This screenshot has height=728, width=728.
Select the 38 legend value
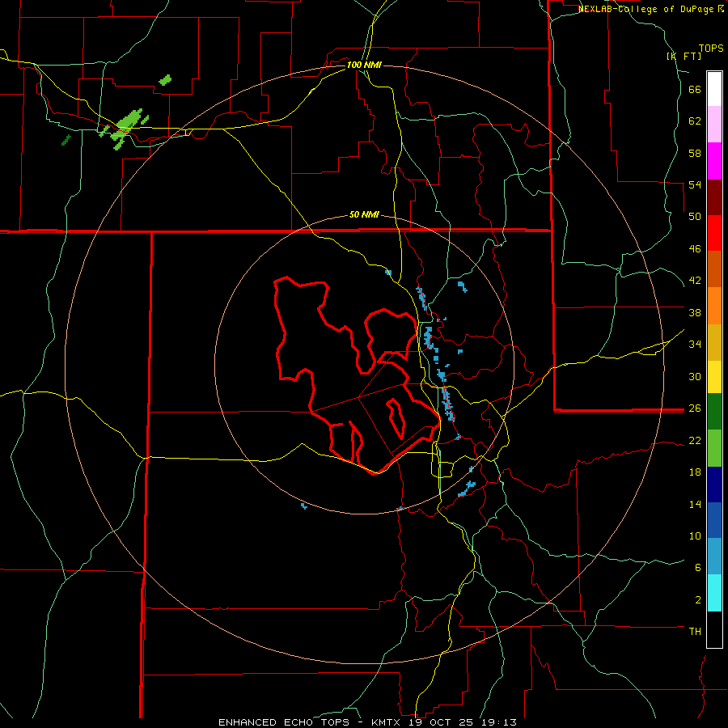click(695, 312)
